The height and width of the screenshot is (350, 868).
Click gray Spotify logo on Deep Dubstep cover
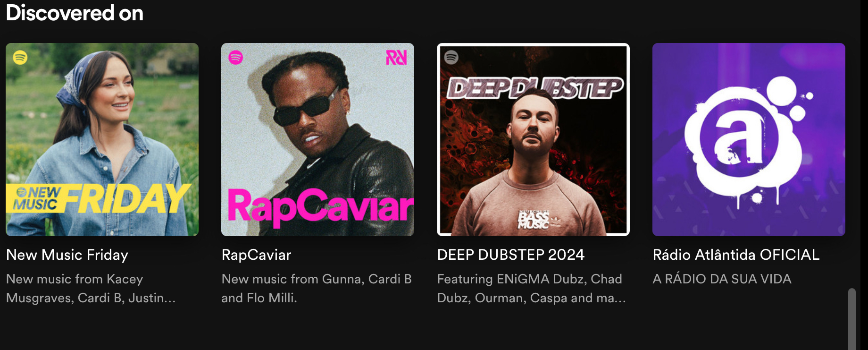tap(451, 57)
